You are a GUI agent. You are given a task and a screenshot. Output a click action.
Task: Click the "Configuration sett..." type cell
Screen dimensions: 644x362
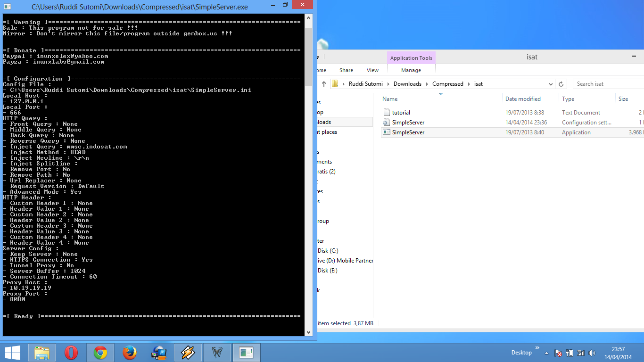click(586, 123)
